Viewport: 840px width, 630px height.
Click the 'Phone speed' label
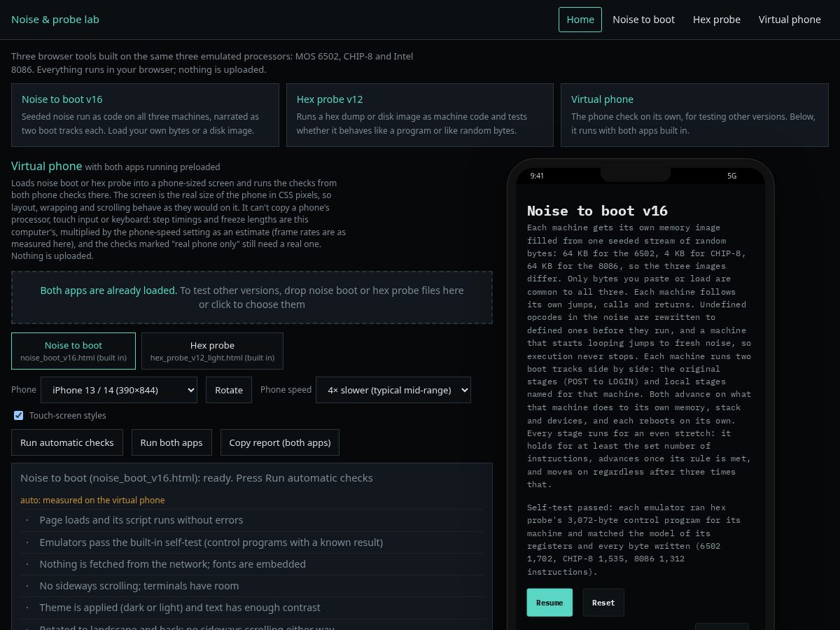(286, 390)
